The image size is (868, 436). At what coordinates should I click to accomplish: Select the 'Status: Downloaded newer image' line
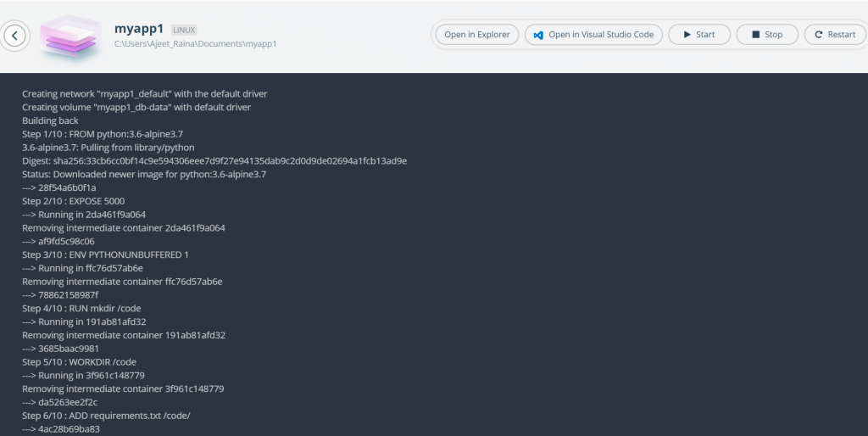coord(144,175)
